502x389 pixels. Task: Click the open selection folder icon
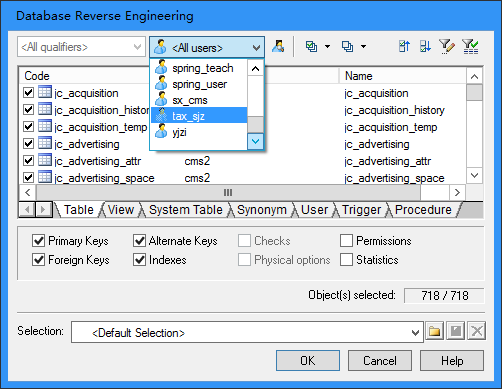pyautogui.click(x=434, y=331)
